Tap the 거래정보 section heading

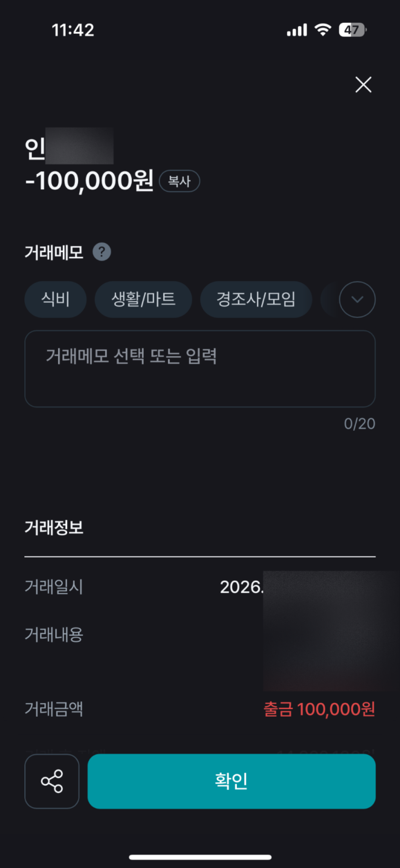tap(54, 527)
